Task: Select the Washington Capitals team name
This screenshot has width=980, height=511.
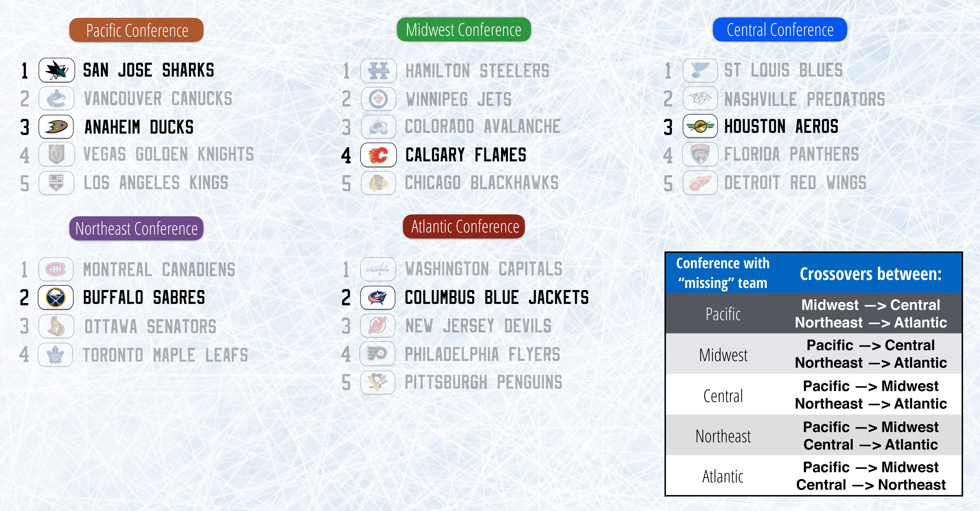Action: 483,269
